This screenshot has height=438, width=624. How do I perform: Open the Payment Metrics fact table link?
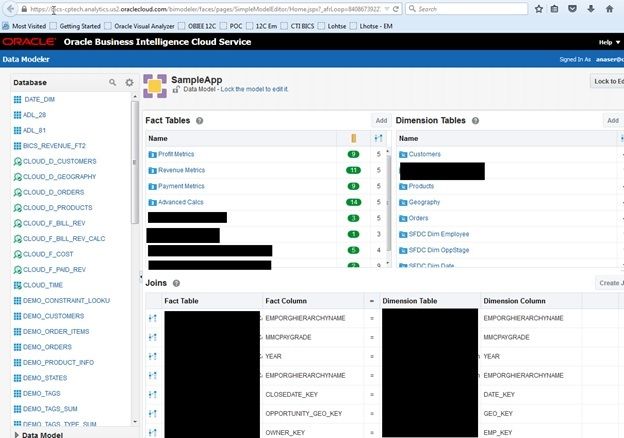(x=181, y=186)
